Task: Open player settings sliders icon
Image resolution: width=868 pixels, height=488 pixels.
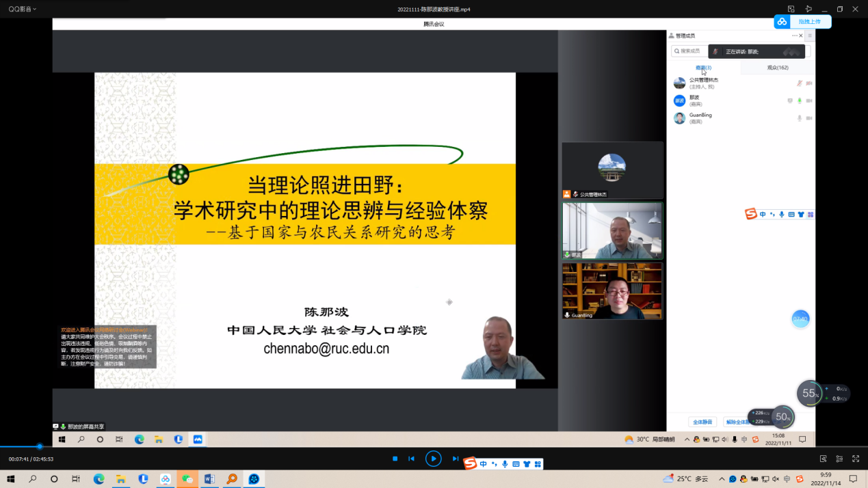Action: [x=839, y=459]
